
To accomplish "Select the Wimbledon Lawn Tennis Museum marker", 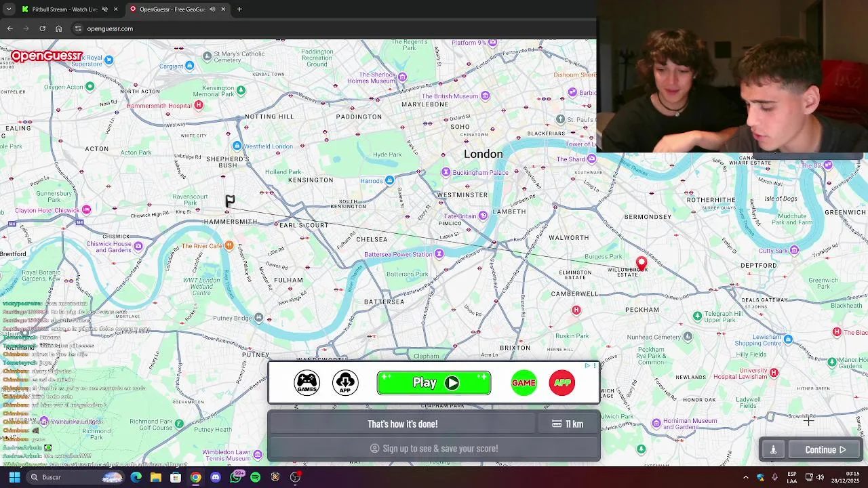I will click(258, 453).
